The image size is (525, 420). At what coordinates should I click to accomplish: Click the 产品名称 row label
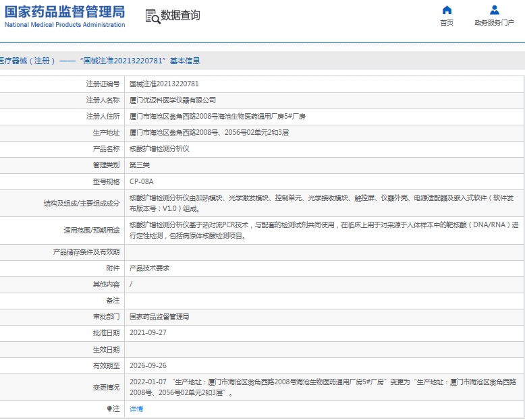click(106, 149)
